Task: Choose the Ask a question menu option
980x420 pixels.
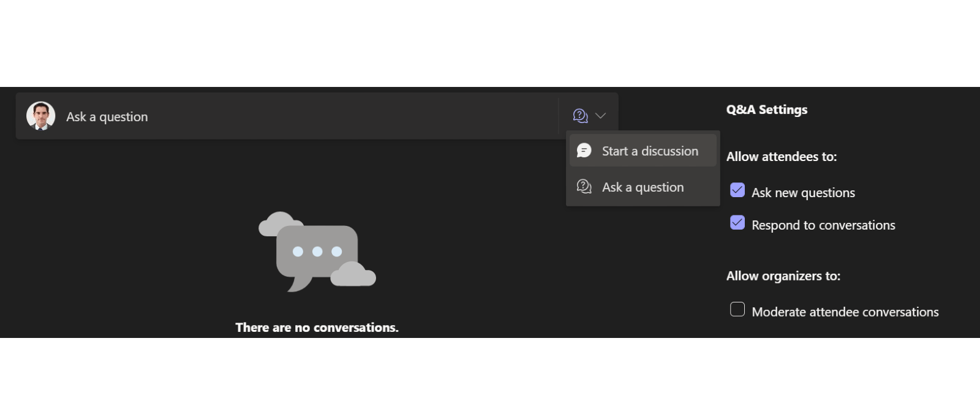Action: [x=643, y=187]
